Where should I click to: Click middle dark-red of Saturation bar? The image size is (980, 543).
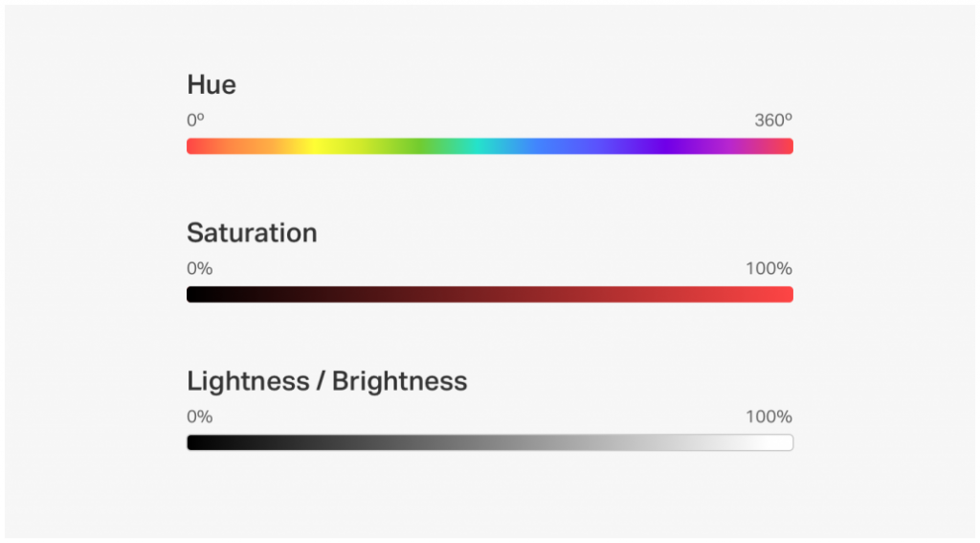(x=490, y=295)
